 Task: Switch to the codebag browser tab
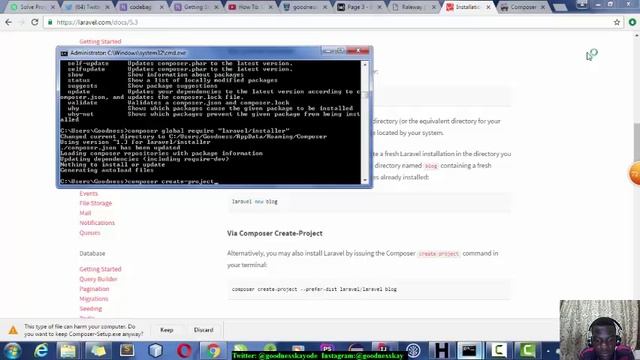(x=140, y=7)
